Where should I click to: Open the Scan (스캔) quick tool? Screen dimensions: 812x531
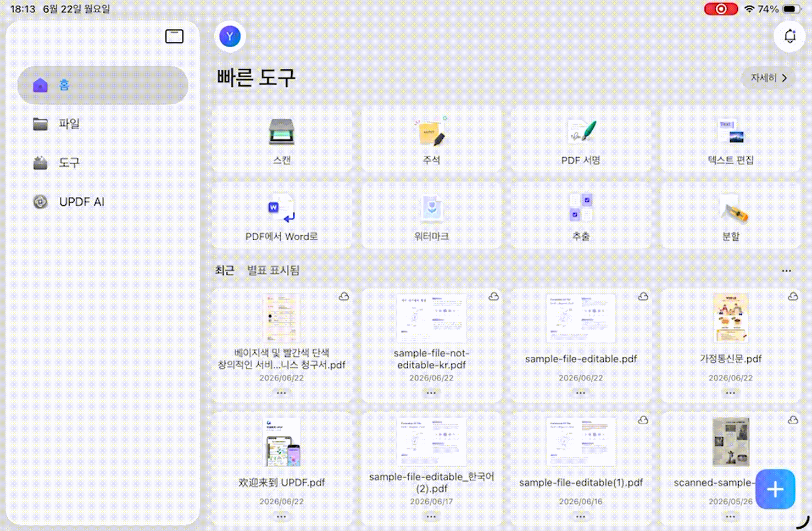(x=282, y=139)
